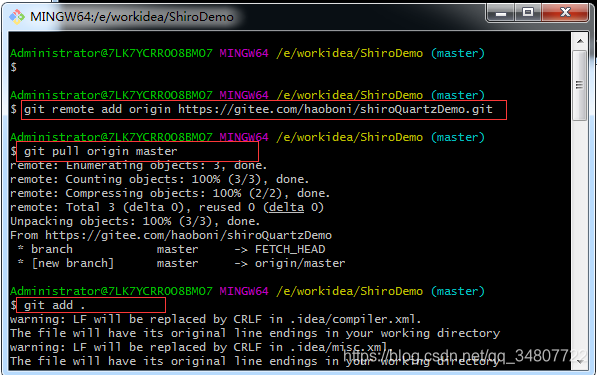Click 'From https://gitee.com/haoboni/shiroQuartzDemo' line
The image size is (597, 375).
coord(171,235)
